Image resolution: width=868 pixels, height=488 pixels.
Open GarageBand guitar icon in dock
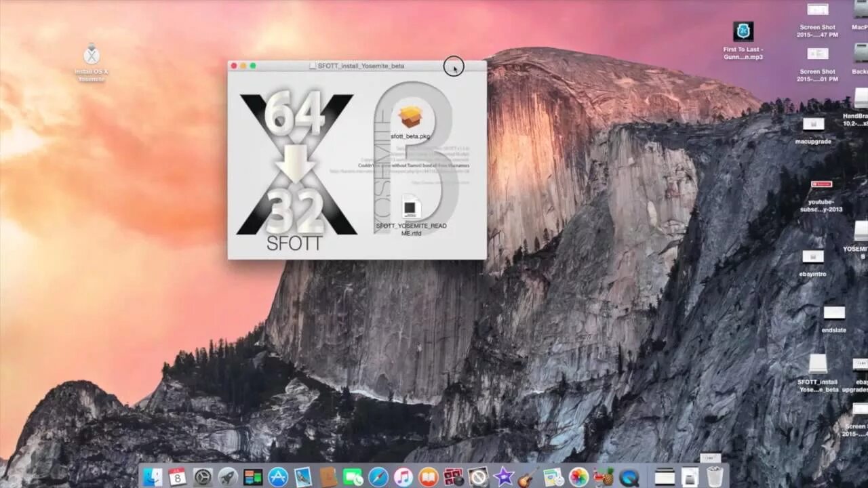pos(529,476)
